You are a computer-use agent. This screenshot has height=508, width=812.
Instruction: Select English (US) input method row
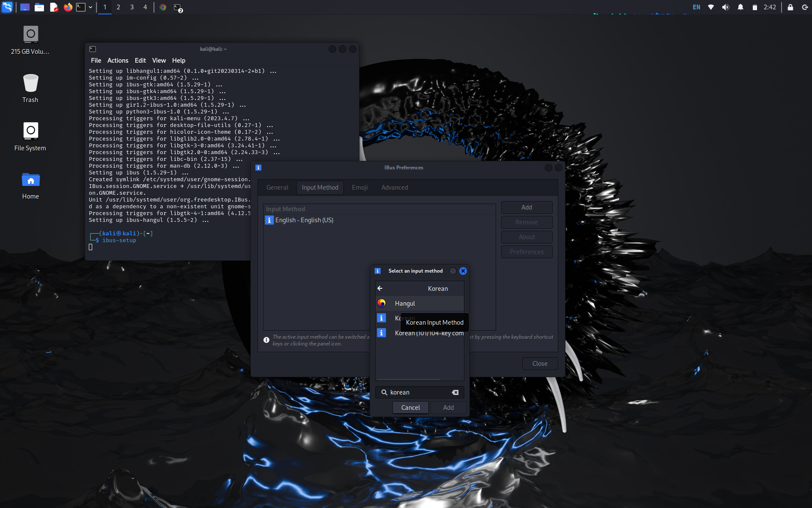click(304, 220)
